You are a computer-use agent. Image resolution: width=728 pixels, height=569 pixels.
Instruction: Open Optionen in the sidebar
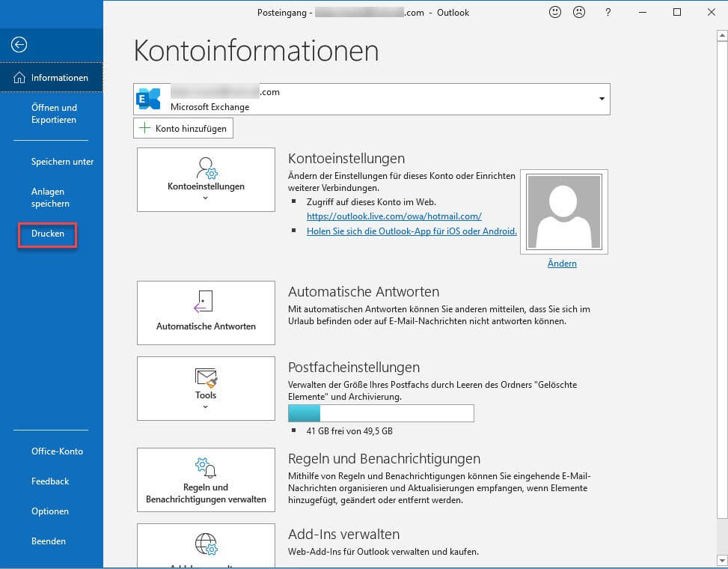pos(50,511)
